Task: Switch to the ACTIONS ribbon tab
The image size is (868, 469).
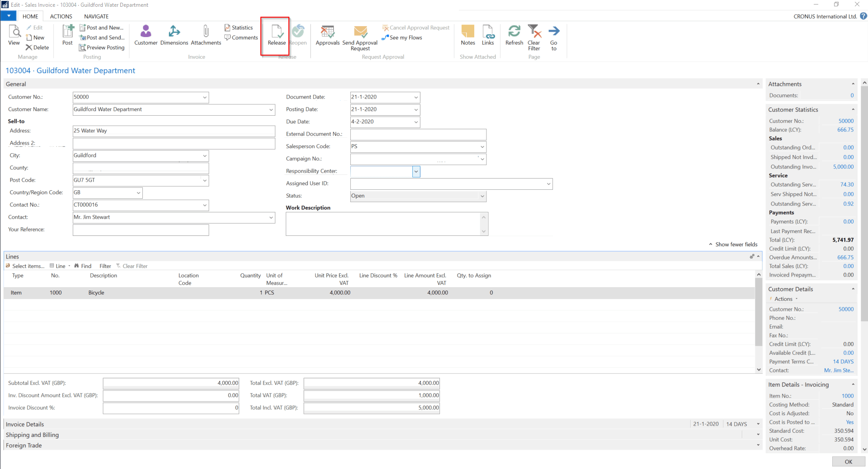Action: pyautogui.click(x=61, y=16)
